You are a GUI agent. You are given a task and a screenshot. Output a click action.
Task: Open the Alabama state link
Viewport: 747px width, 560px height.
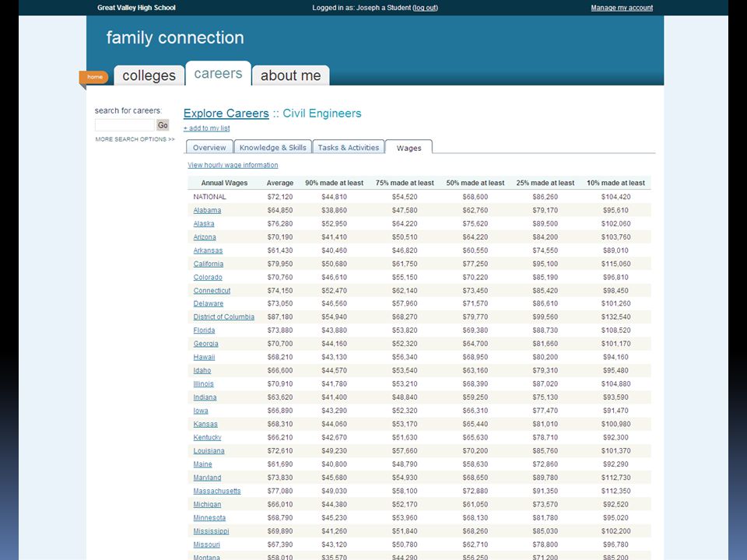207,210
